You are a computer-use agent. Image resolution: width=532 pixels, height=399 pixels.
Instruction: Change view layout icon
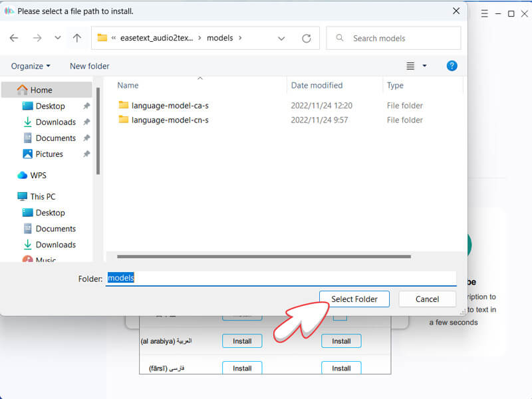click(410, 66)
